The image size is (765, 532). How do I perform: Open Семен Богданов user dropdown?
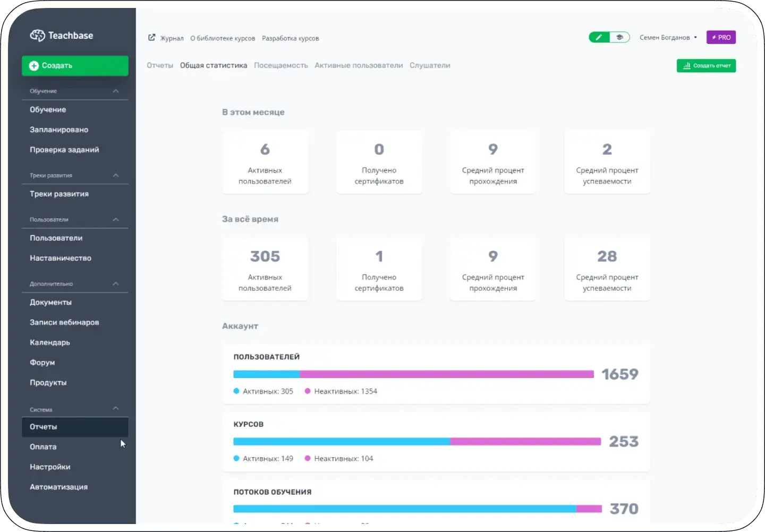pos(668,37)
